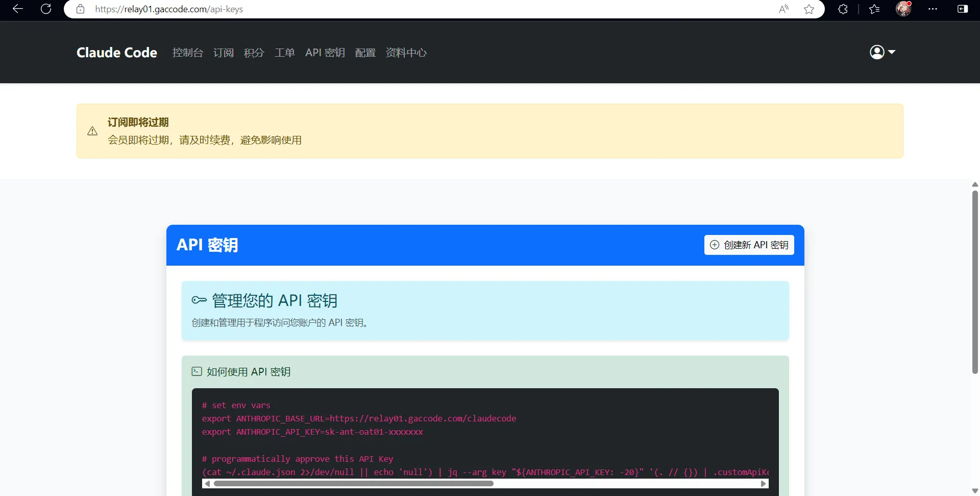Go to the 积分 page
980x496 pixels.
[254, 53]
